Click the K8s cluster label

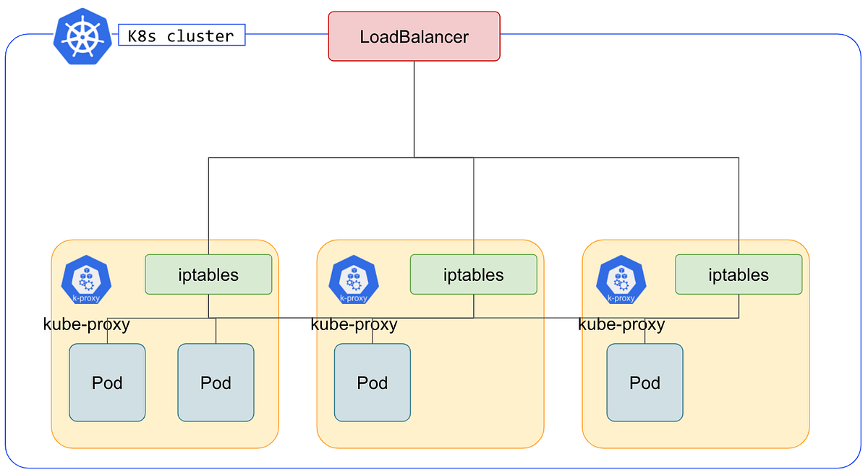(x=181, y=35)
